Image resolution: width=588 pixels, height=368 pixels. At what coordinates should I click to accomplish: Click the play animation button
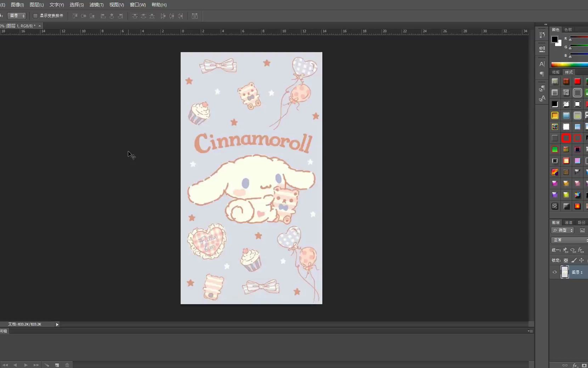pos(26,365)
